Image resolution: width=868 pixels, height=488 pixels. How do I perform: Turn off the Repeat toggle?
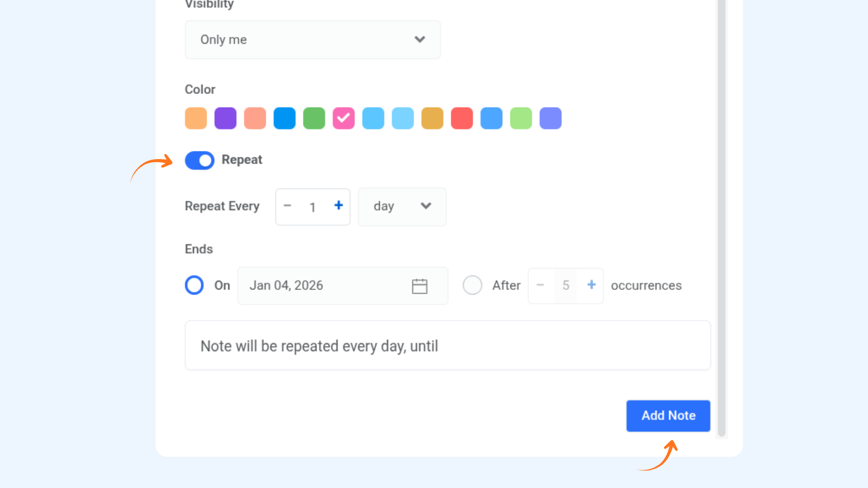199,160
